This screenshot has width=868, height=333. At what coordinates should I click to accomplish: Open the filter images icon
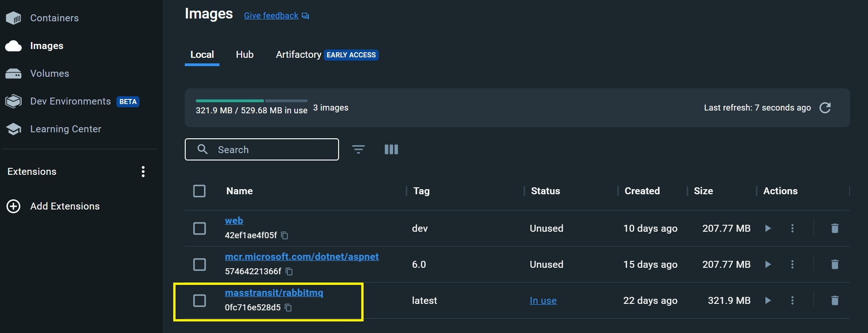tap(358, 149)
